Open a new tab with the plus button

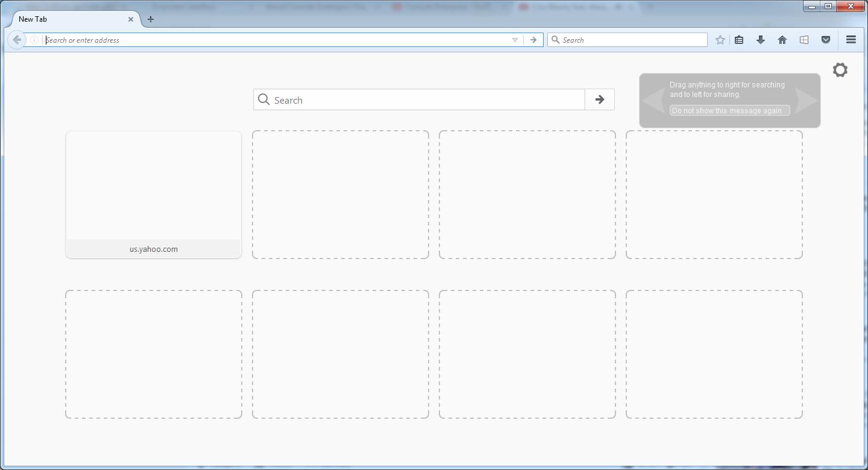click(x=150, y=19)
